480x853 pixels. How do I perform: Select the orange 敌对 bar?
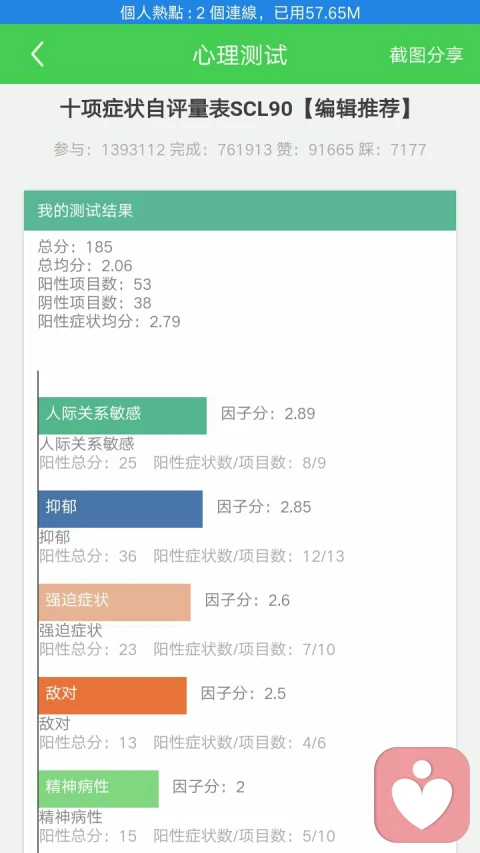click(x=113, y=695)
